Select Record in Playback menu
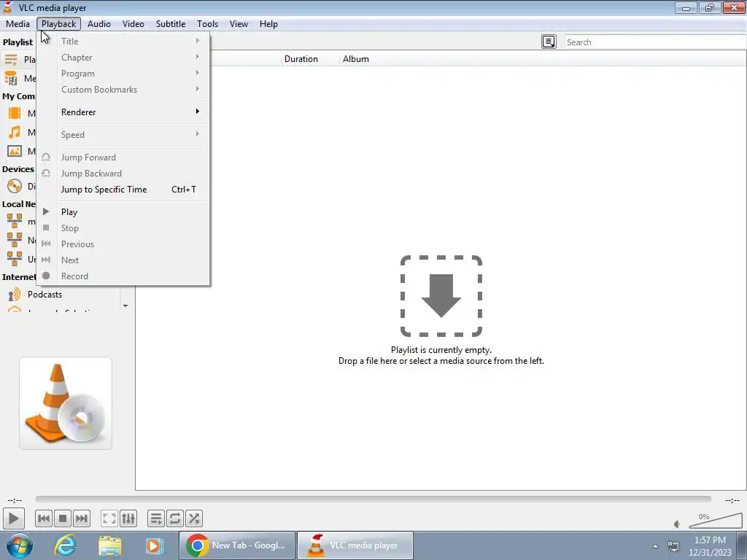Image resolution: width=747 pixels, height=560 pixels. (123, 276)
